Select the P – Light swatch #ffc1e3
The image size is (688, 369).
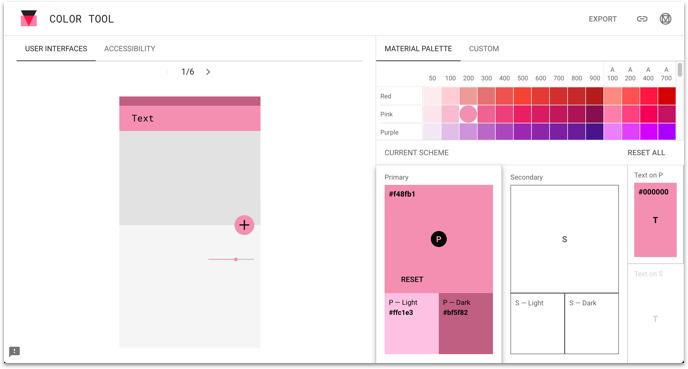[x=412, y=323]
